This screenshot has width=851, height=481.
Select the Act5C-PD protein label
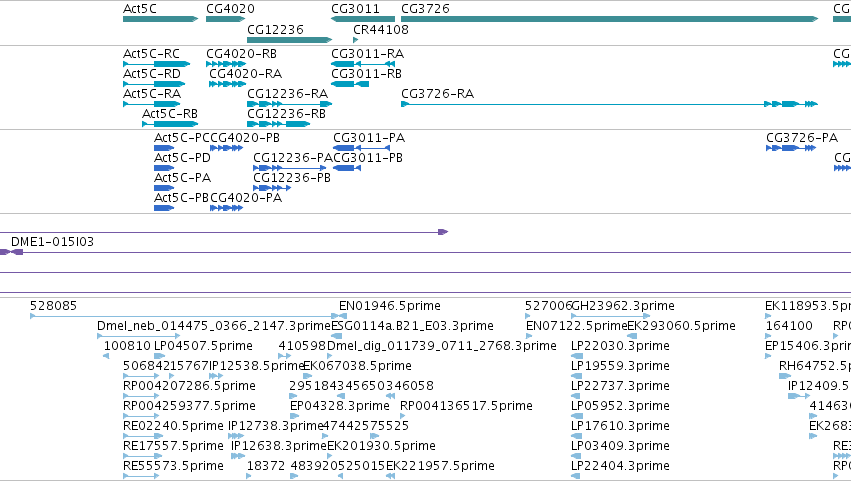182,158
